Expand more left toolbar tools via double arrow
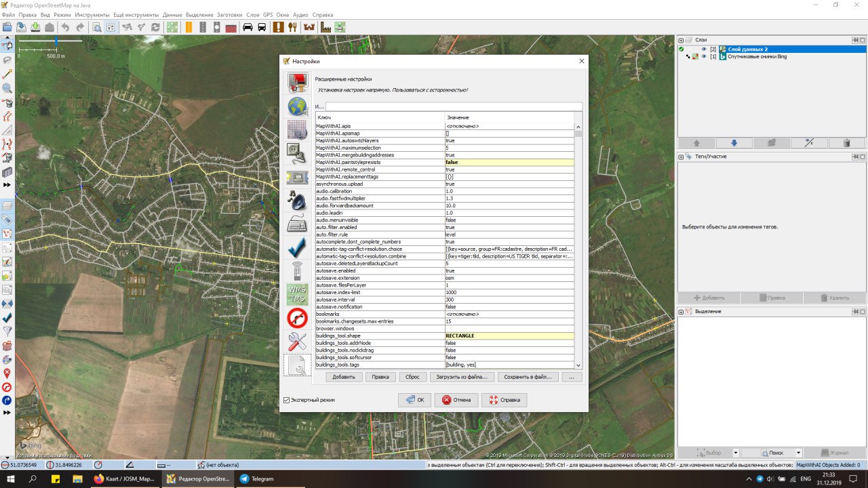868x488 pixels. click(7, 184)
